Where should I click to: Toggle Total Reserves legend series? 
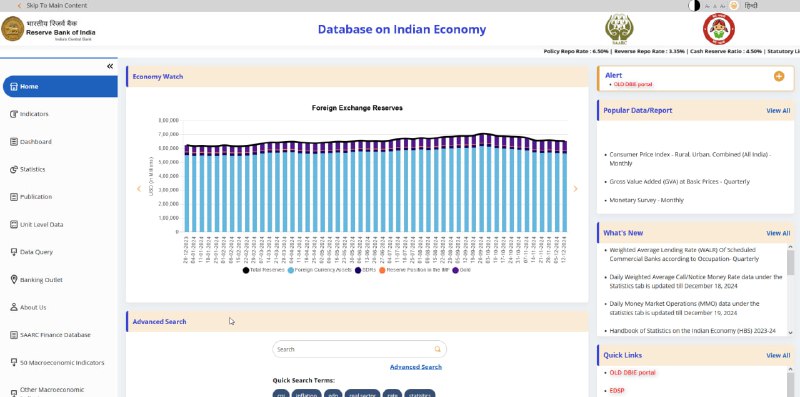[263, 270]
